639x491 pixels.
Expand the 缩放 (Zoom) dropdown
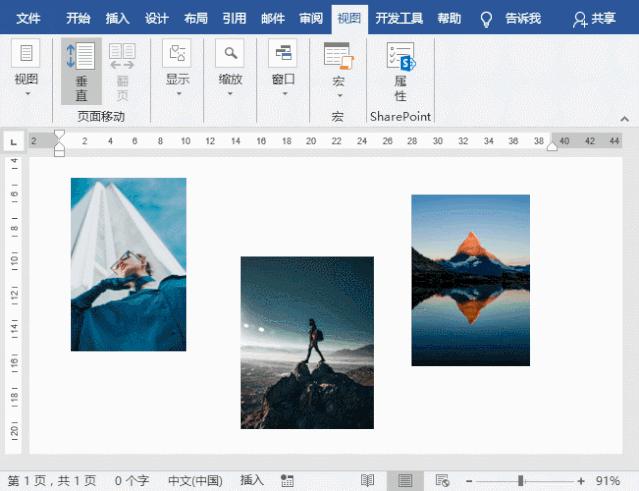coord(230,68)
